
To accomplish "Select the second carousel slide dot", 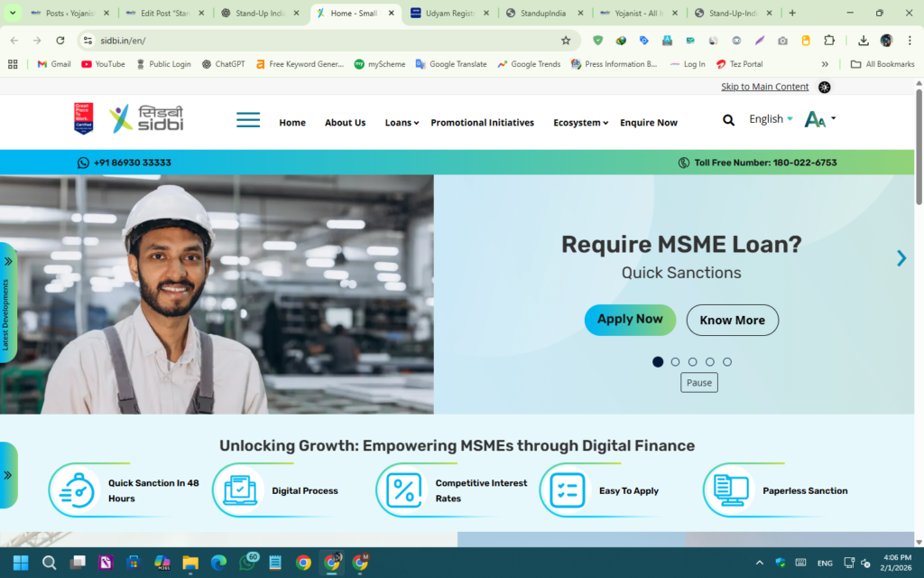I will [675, 361].
